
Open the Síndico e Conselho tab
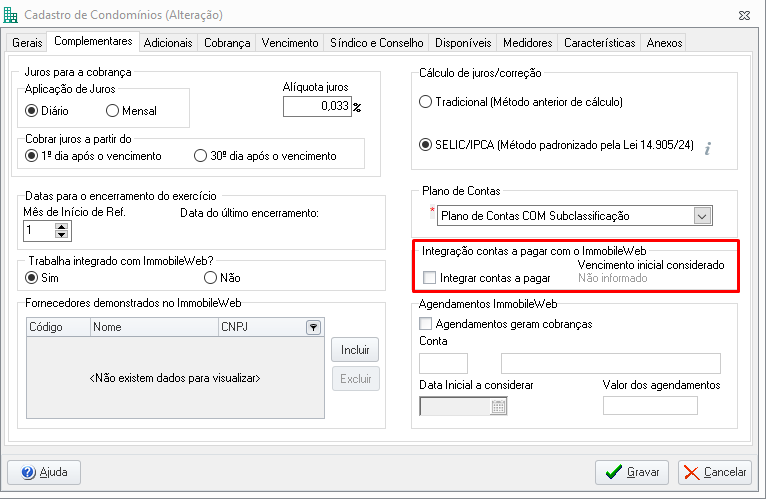(376, 43)
